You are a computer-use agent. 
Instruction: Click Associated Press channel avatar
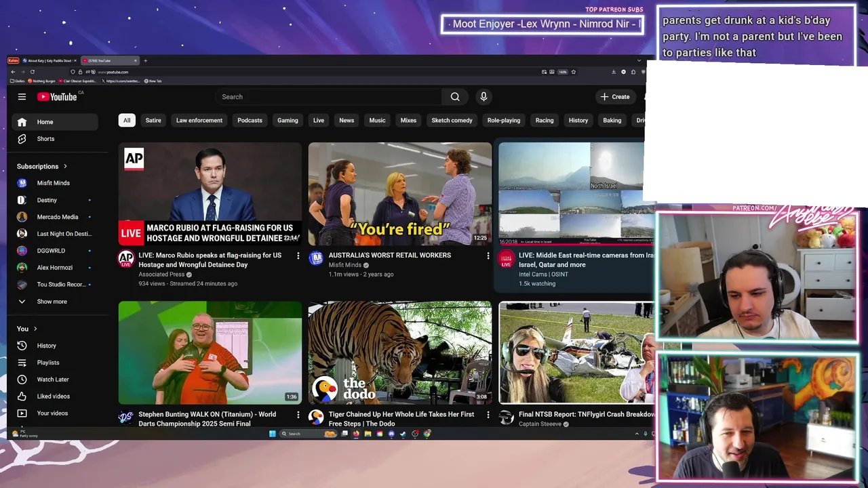click(126, 258)
